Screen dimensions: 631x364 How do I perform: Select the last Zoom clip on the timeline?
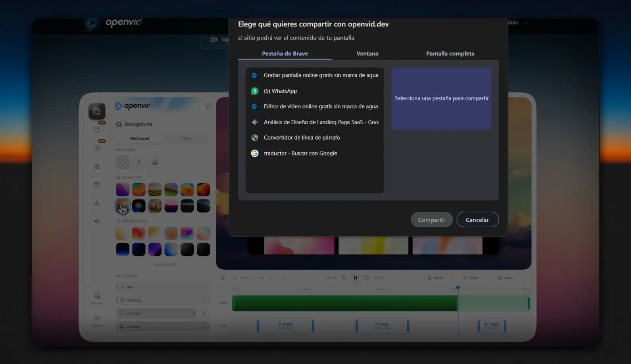click(x=492, y=326)
